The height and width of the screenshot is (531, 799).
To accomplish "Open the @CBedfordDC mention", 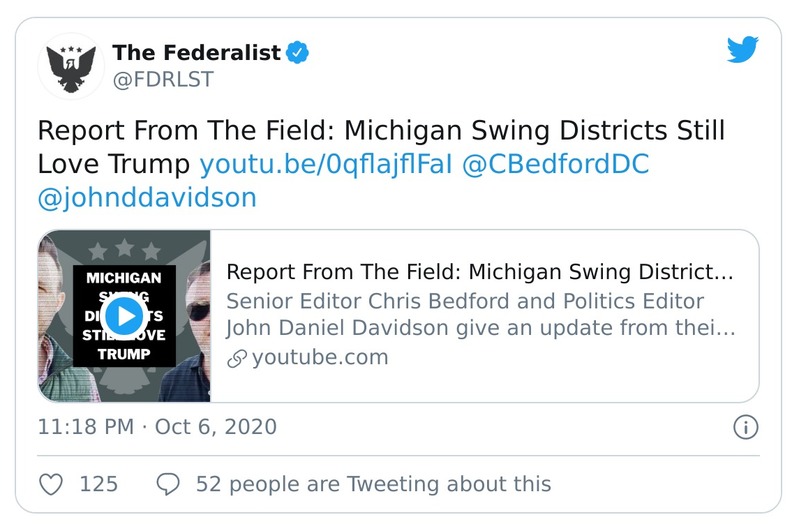I will pyautogui.click(x=554, y=164).
